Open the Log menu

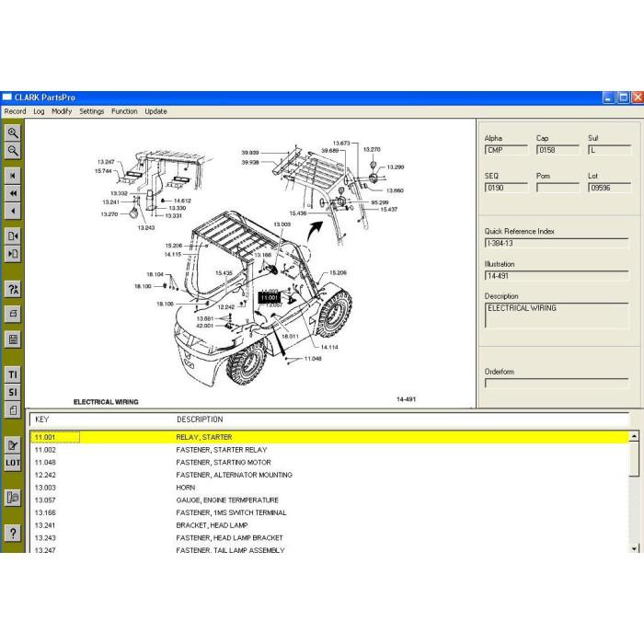39,111
